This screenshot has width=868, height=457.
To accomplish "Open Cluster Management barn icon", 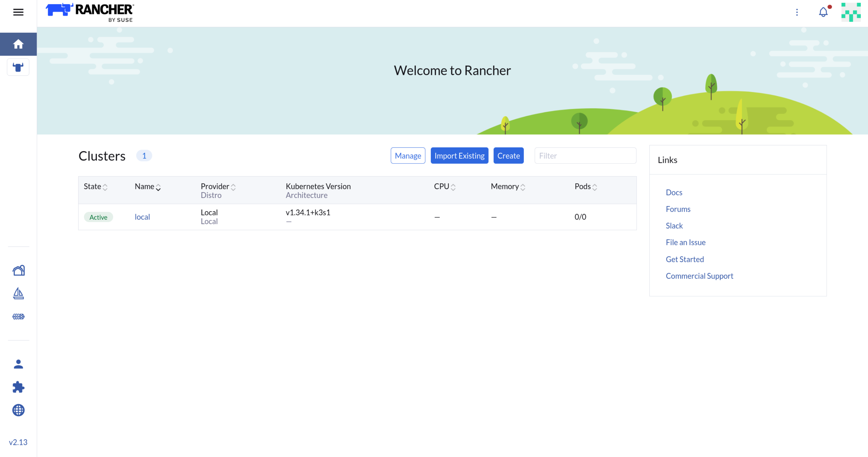I will tap(18, 270).
